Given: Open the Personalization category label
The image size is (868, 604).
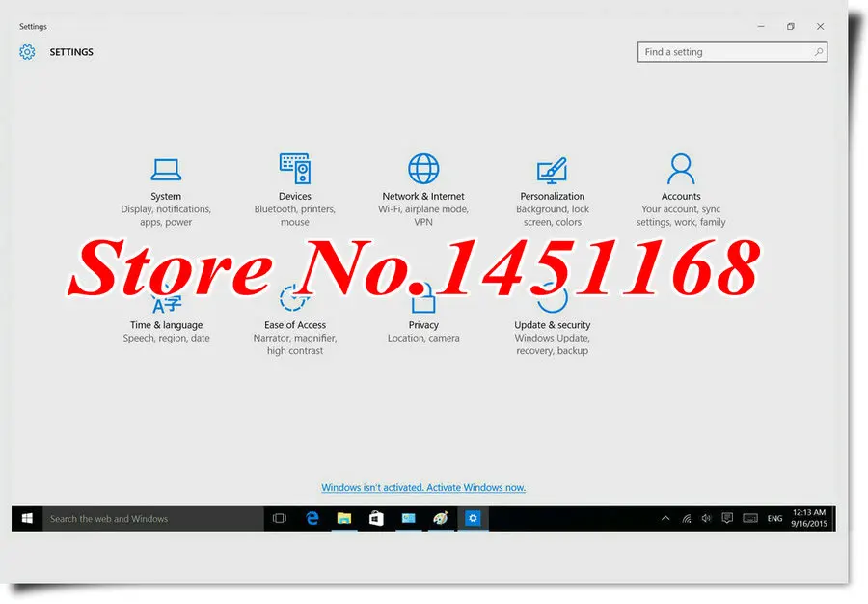Looking at the screenshot, I should tap(552, 196).
